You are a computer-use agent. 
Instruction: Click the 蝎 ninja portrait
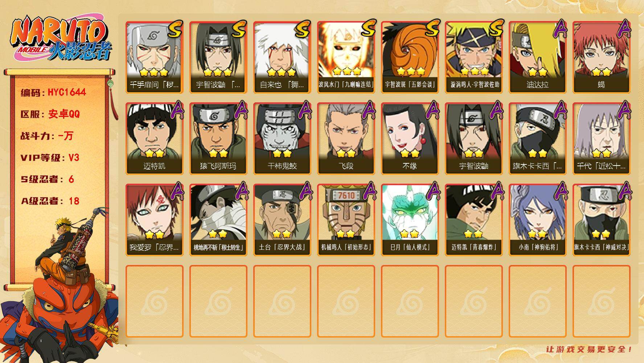pyautogui.click(x=601, y=57)
